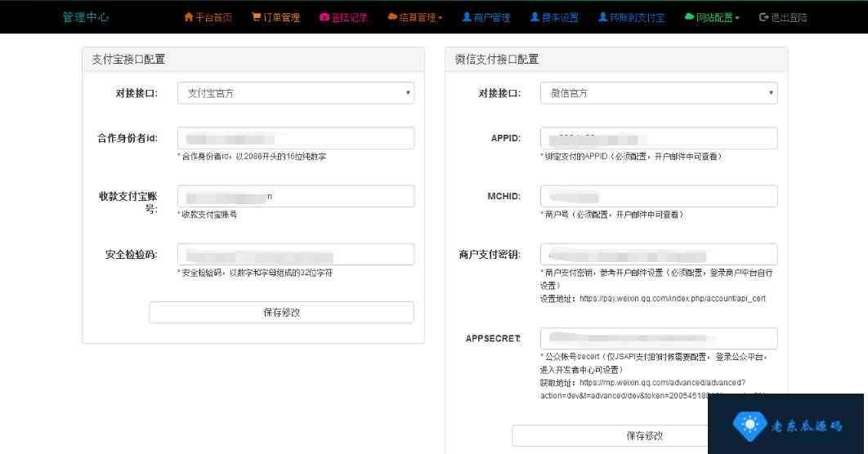
Task: Open the 微信官方 interface dropdown
Action: [x=658, y=93]
